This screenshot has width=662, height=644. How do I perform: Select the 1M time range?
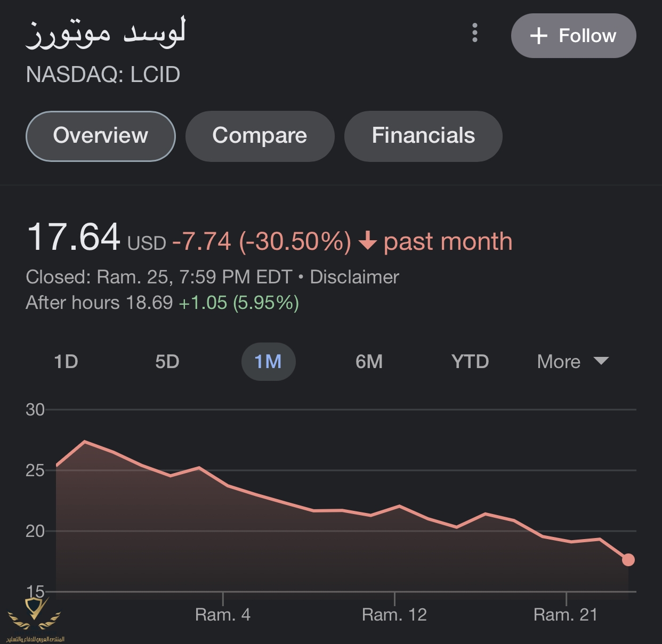click(268, 362)
